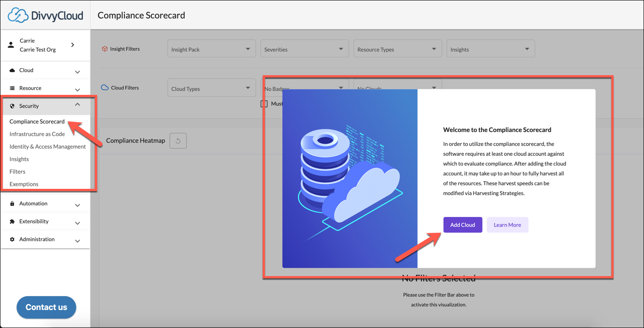Click the Cloud Filters cloud icon
This screenshot has width=644, height=328.
105,88
